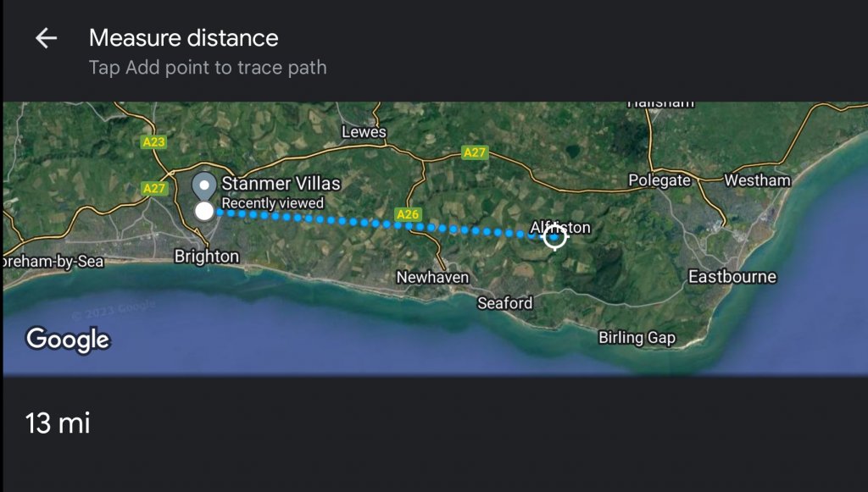Image resolution: width=868 pixels, height=492 pixels.
Task: Tap the Westham place label
Action: click(757, 180)
